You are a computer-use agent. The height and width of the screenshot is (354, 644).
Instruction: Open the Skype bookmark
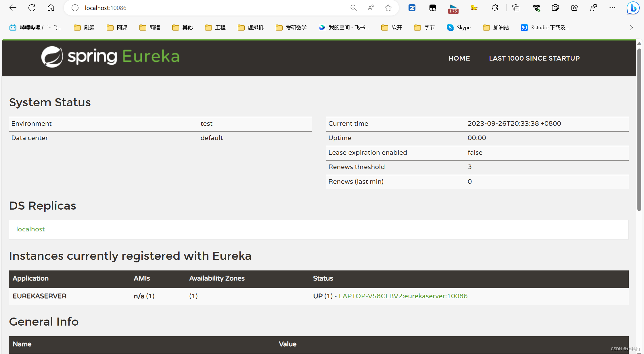click(459, 28)
